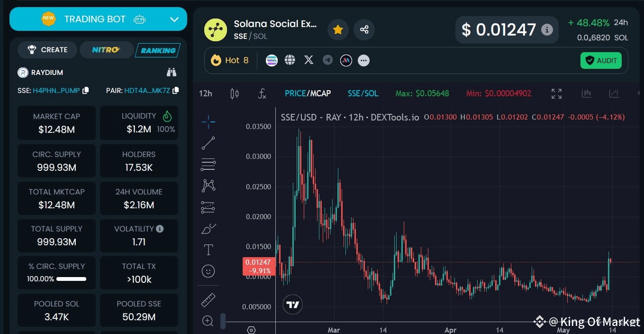The image size is (644, 334).
Task: Open the emoji icons tool
Action: point(208,271)
